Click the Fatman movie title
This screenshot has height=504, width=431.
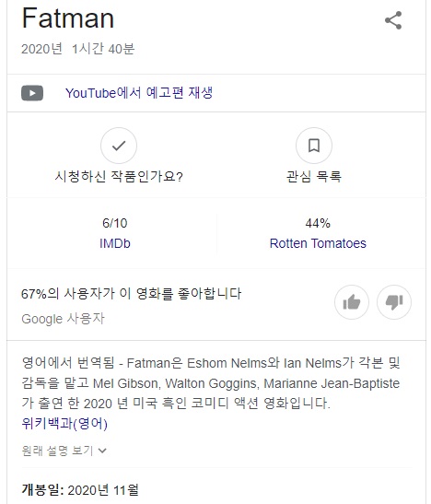(68, 18)
